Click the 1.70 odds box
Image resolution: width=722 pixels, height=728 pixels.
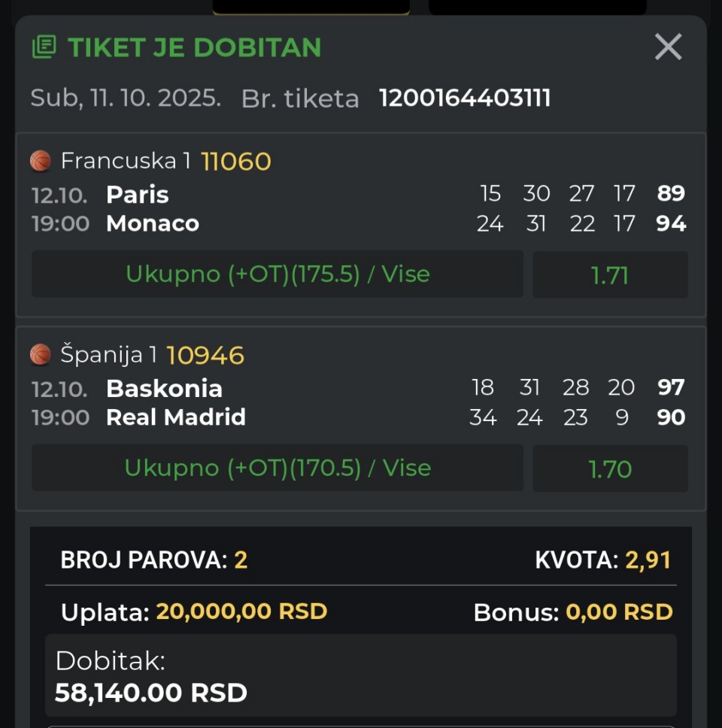pyautogui.click(x=610, y=469)
